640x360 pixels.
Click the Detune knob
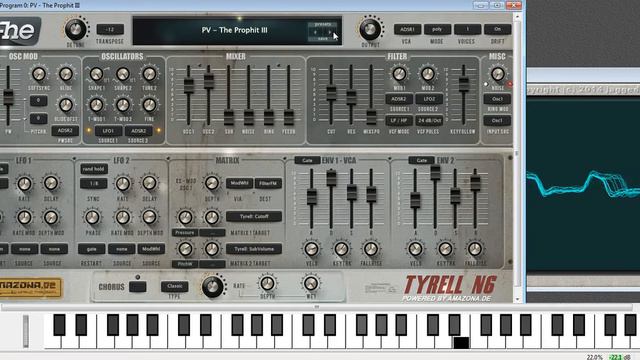(x=76, y=29)
